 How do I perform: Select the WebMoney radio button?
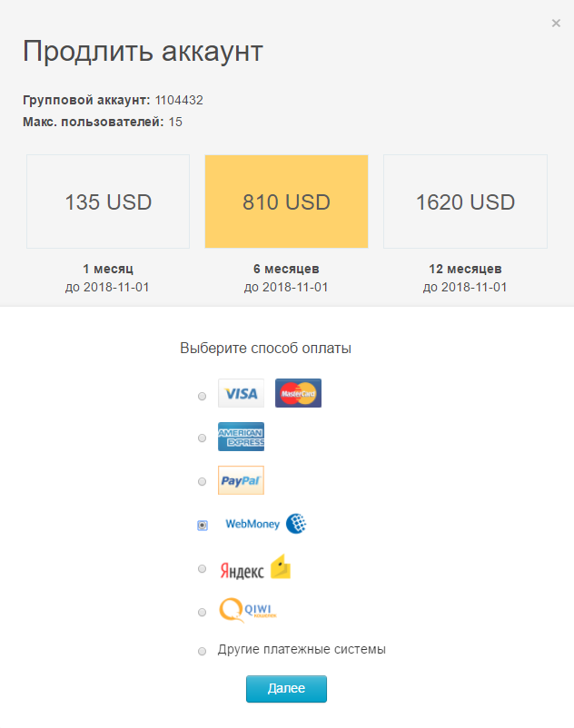click(x=203, y=525)
